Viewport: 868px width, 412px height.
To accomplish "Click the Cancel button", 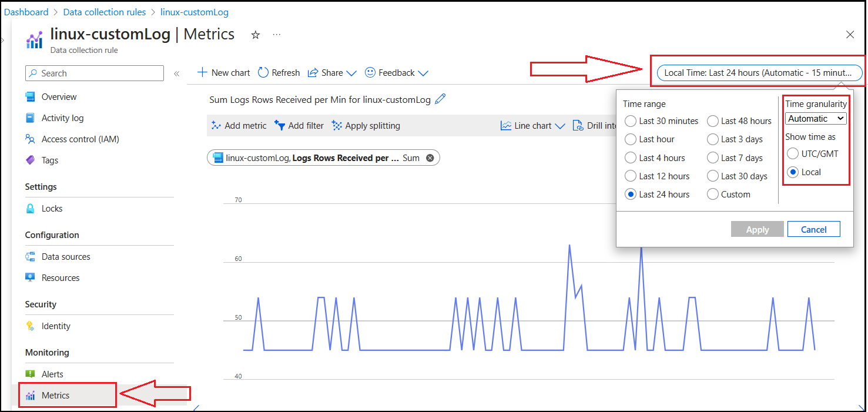I will (814, 229).
